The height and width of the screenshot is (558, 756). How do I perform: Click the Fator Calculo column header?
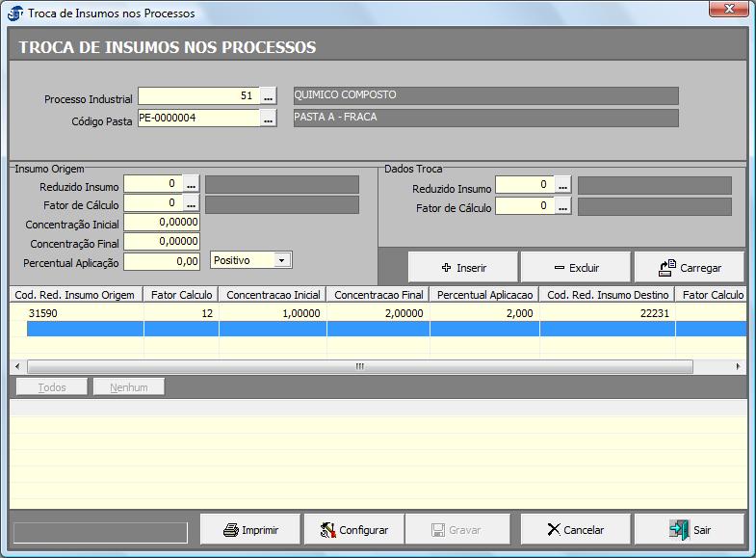pos(181,295)
